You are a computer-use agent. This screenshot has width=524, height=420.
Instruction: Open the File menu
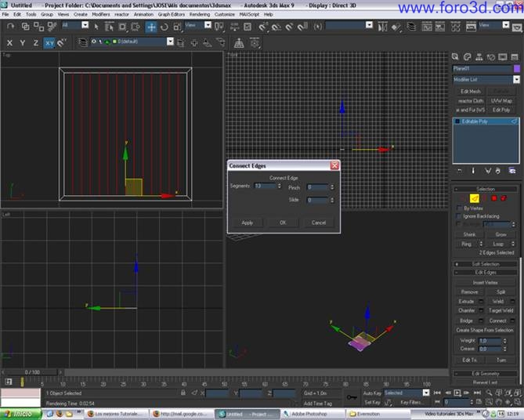(x=5, y=14)
